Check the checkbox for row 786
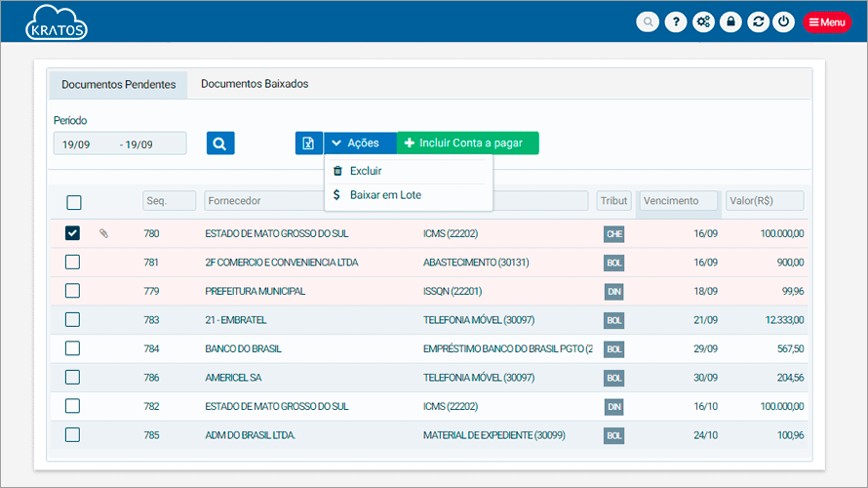 point(72,377)
